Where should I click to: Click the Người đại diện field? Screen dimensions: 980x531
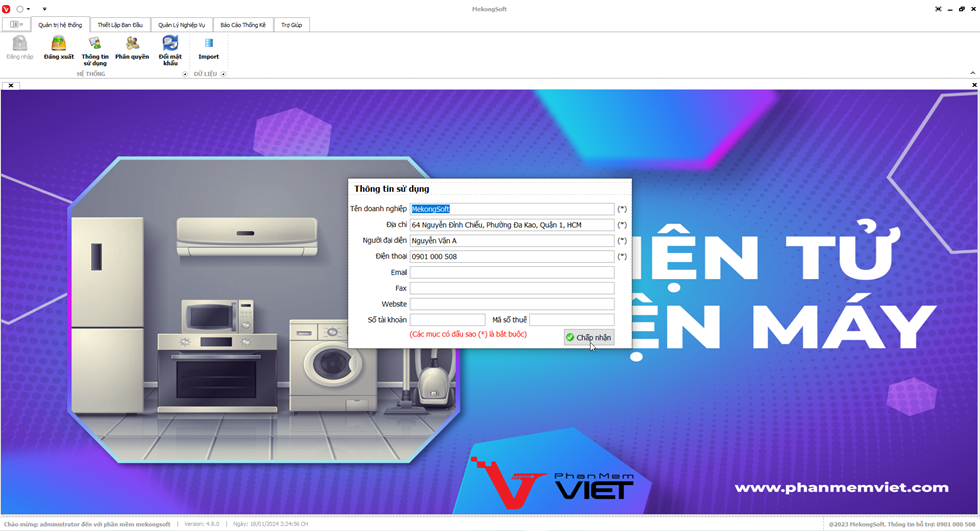click(x=512, y=241)
